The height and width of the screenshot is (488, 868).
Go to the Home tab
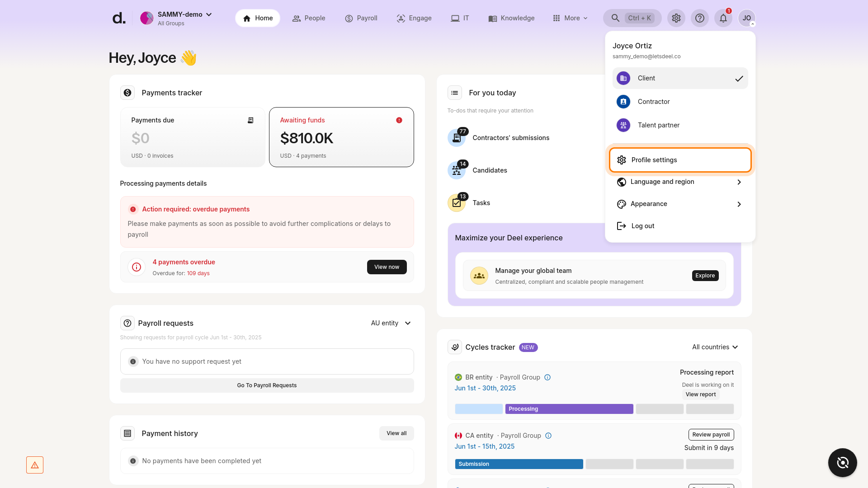pyautogui.click(x=258, y=18)
